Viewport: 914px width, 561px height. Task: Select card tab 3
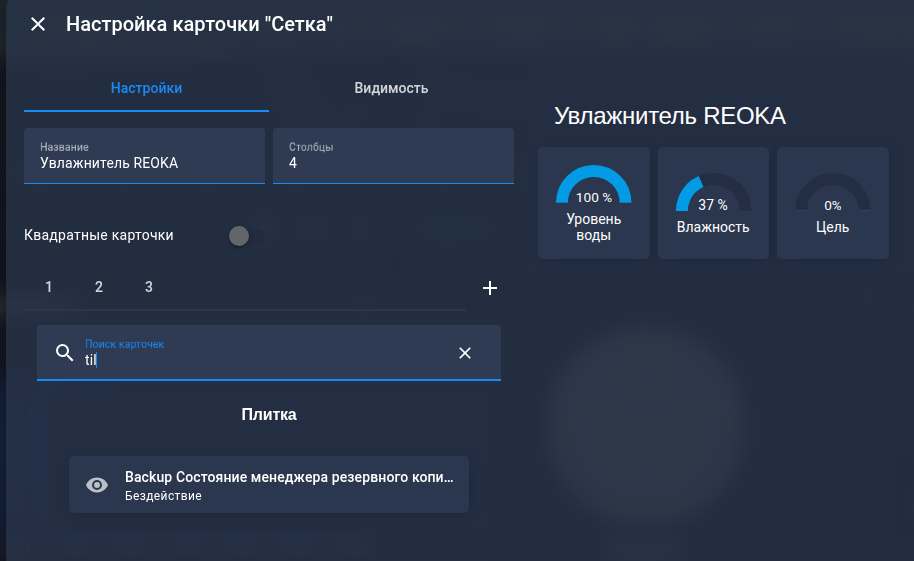tap(149, 287)
